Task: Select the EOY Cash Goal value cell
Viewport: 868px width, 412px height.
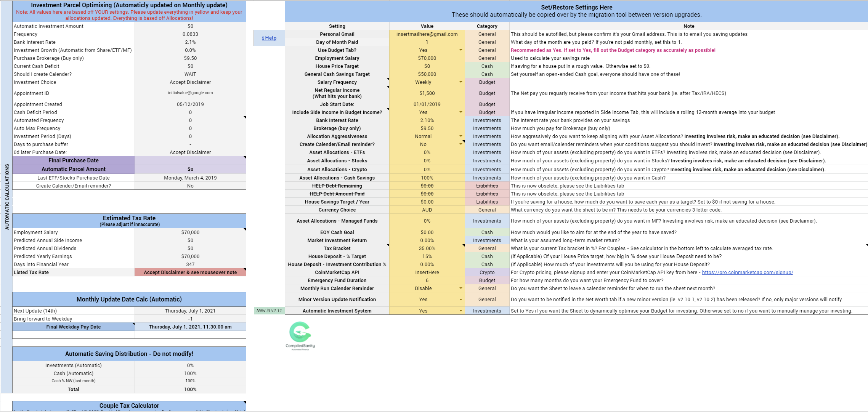Action: point(427,232)
